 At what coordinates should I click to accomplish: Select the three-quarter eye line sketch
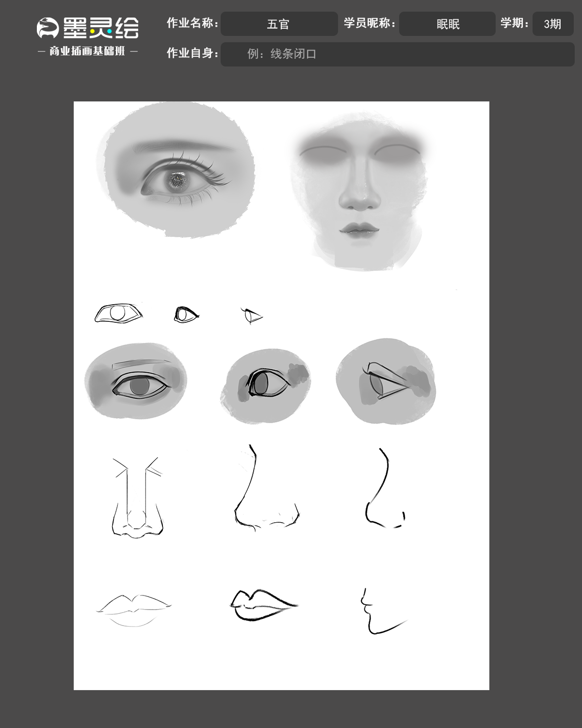coord(186,315)
